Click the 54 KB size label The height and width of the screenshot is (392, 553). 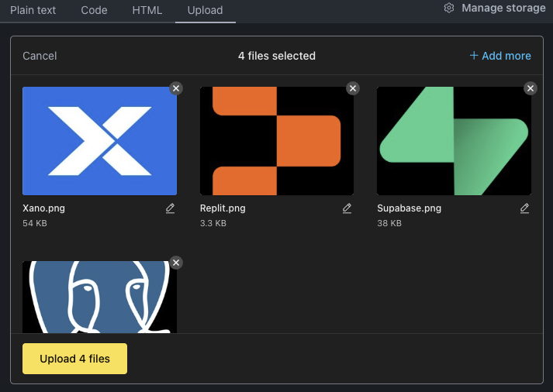pyautogui.click(x=35, y=223)
